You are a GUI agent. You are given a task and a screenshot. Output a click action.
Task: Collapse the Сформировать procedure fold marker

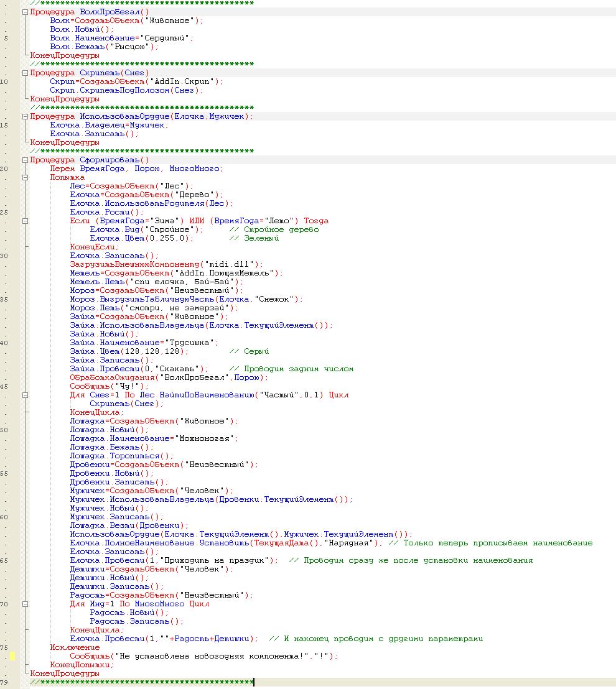[x=25, y=160]
